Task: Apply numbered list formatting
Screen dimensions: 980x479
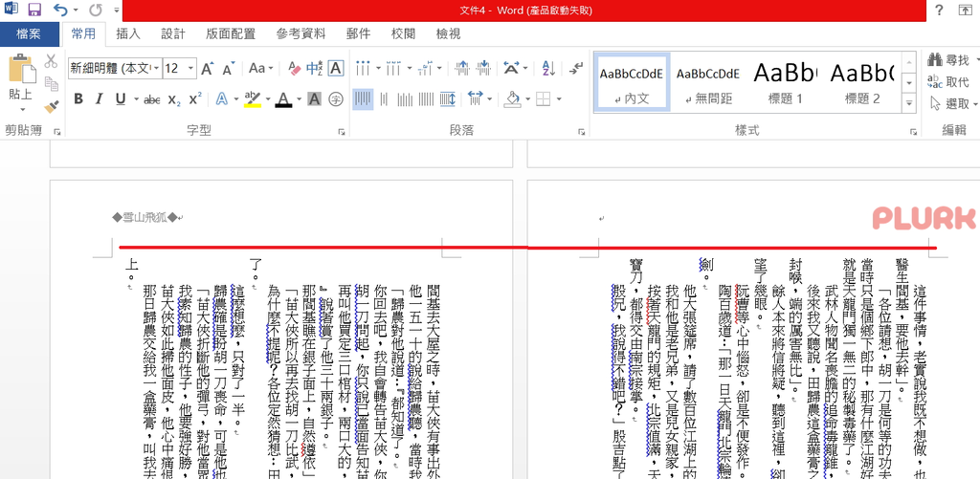Action: coord(393,68)
